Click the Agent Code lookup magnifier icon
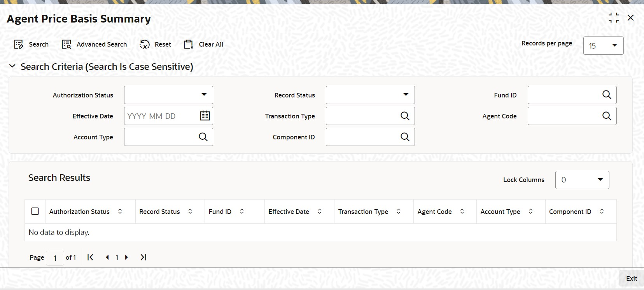Image resolution: width=644 pixels, height=290 pixels. click(607, 116)
